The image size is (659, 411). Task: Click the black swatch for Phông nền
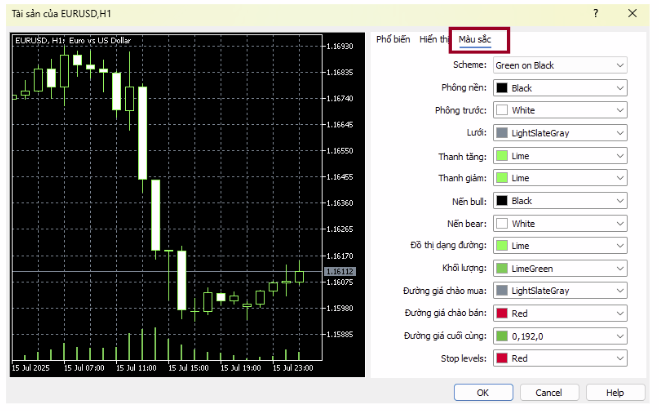click(x=502, y=88)
